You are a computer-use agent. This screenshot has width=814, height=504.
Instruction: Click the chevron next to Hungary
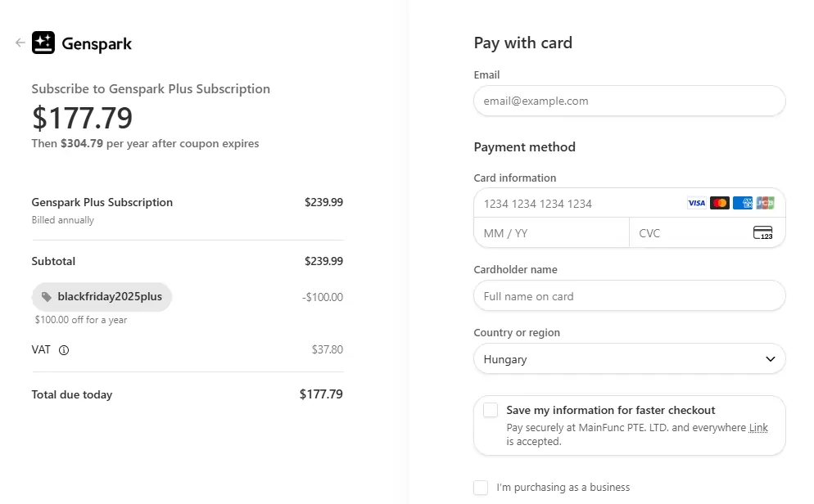coord(770,358)
